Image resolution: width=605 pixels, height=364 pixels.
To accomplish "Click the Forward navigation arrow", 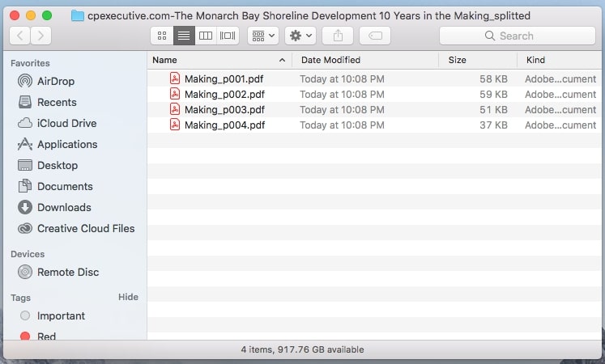I will coord(40,36).
